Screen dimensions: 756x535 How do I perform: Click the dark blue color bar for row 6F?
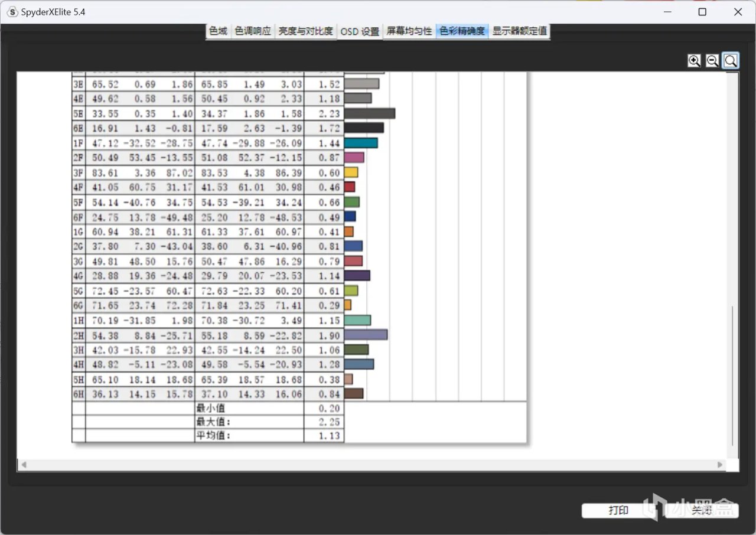click(350, 217)
